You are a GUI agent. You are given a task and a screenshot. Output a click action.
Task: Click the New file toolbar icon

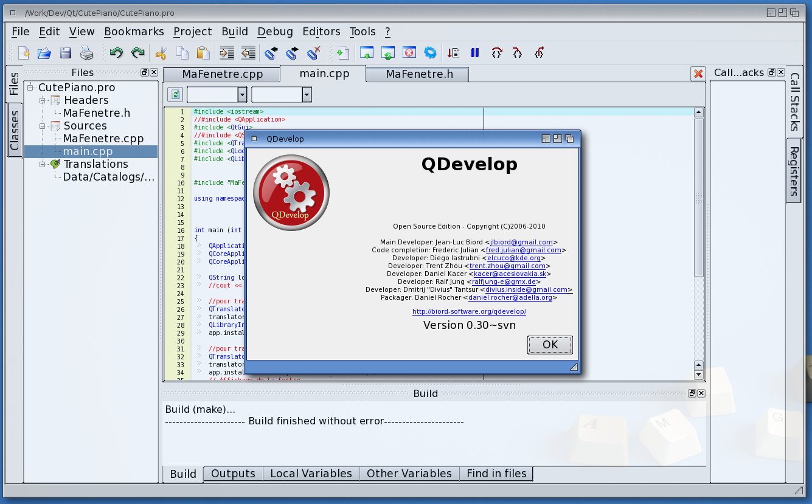click(x=24, y=53)
